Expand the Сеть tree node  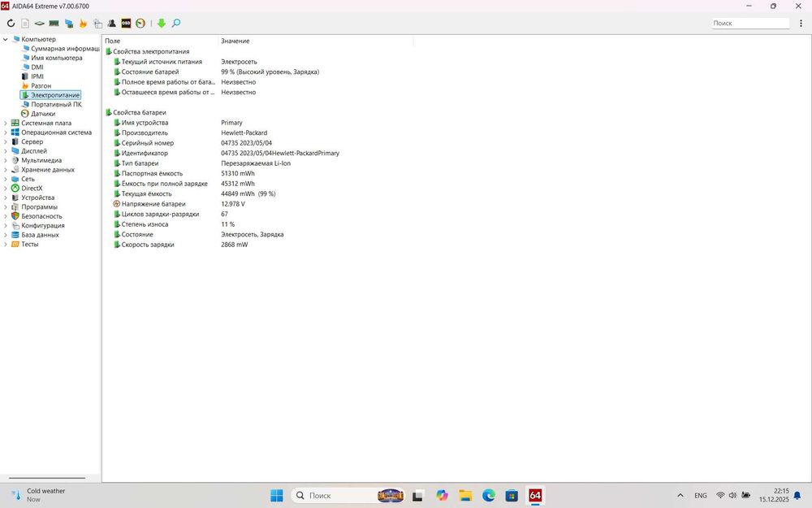click(5, 180)
